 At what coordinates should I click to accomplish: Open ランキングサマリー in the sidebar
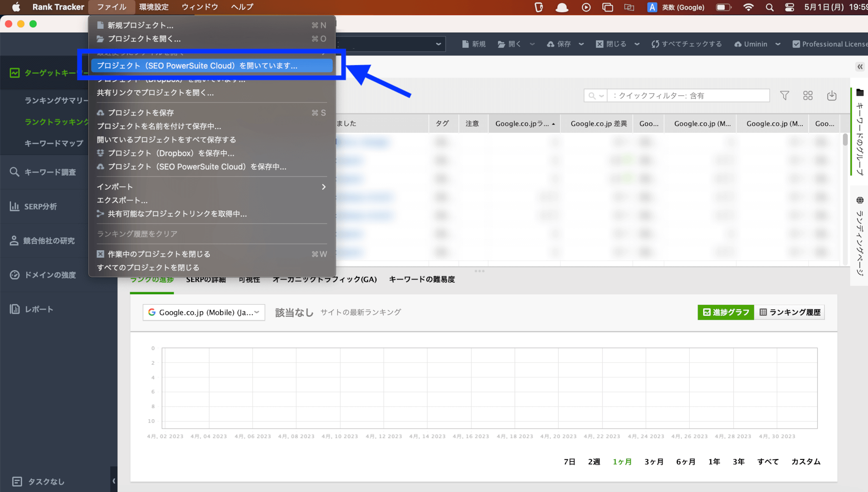click(56, 100)
